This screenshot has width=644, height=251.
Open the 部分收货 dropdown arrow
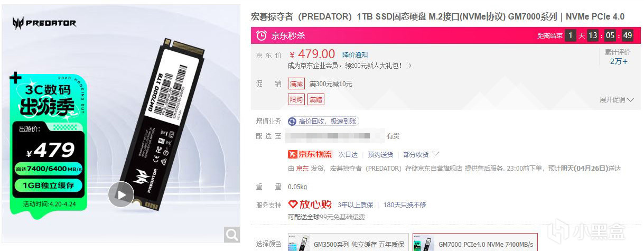tap(436, 154)
